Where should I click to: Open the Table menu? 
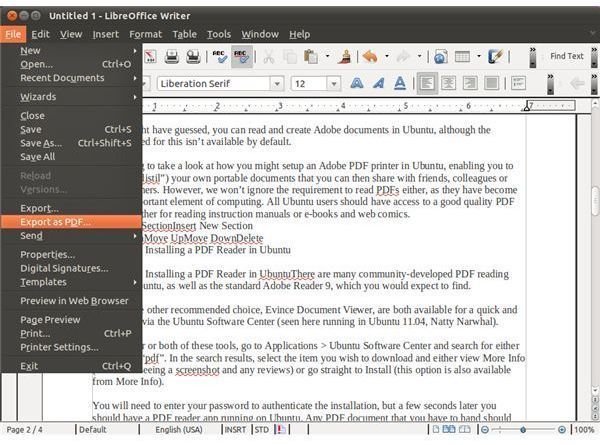(184, 34)
